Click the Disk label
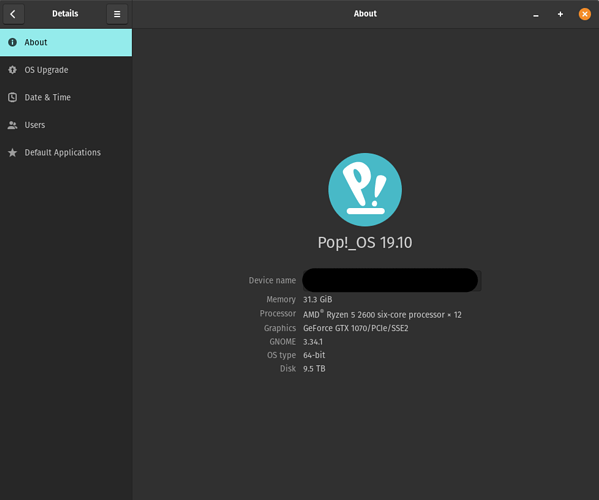The image size is (599, 500). point(288,369)
